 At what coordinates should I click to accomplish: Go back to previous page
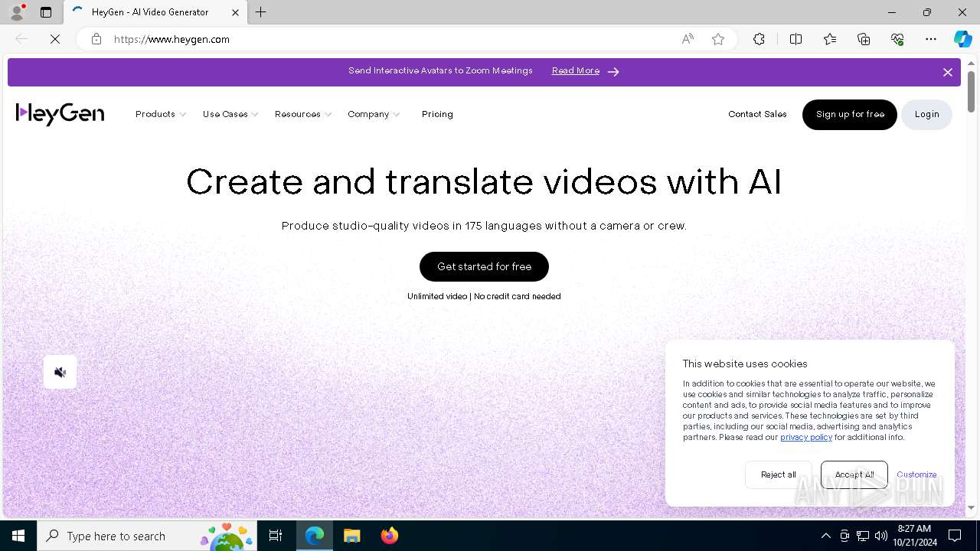[21, 39]
